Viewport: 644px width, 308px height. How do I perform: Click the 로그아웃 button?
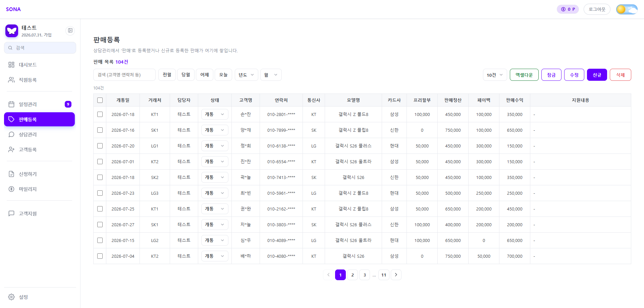pos(597,9)
